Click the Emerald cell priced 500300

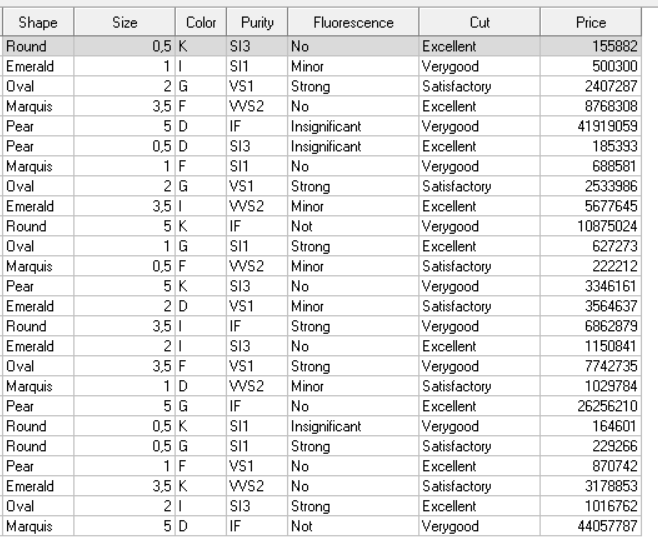(x=38, y=66)
